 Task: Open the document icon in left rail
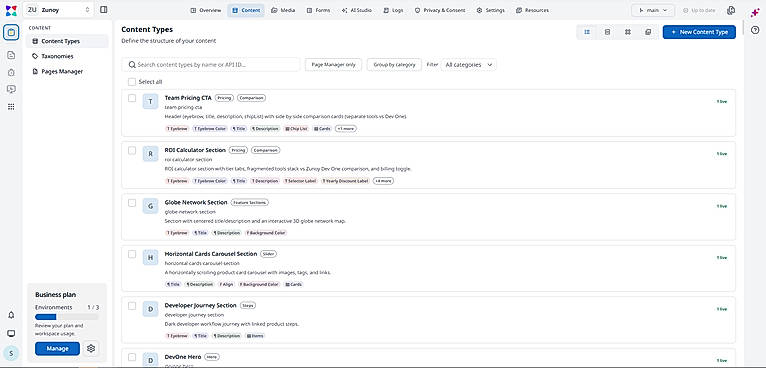(11, 55)
